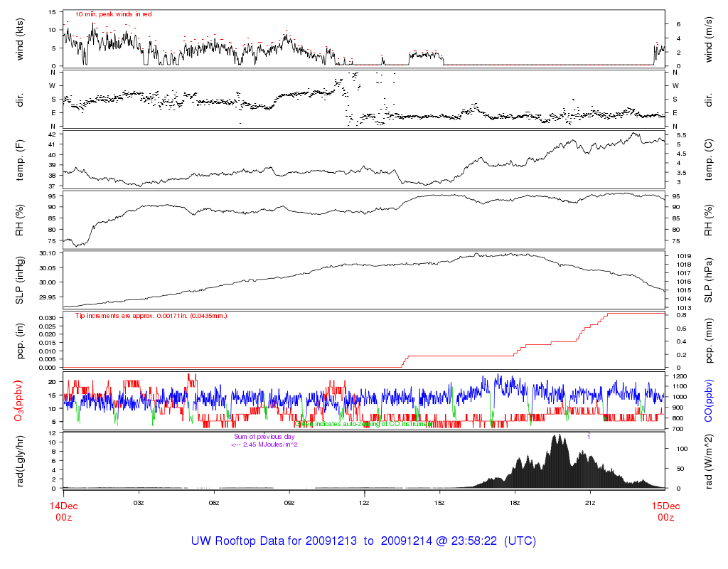Click the 'temp. (F)' axis label

(19, 160)
